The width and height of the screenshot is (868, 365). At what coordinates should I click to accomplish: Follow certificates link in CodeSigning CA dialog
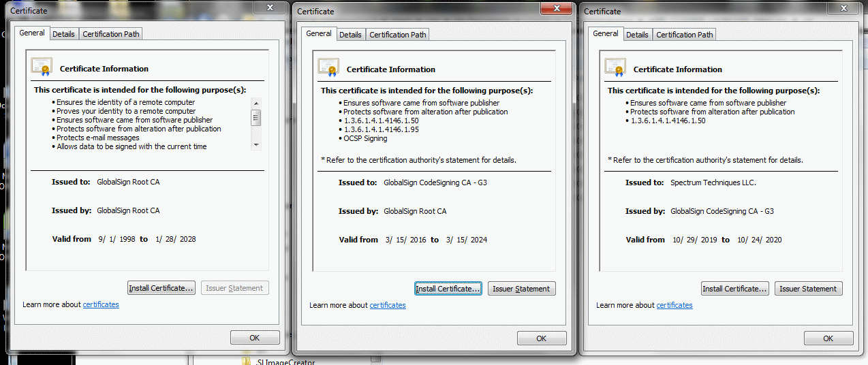click(x=388, y=305)
